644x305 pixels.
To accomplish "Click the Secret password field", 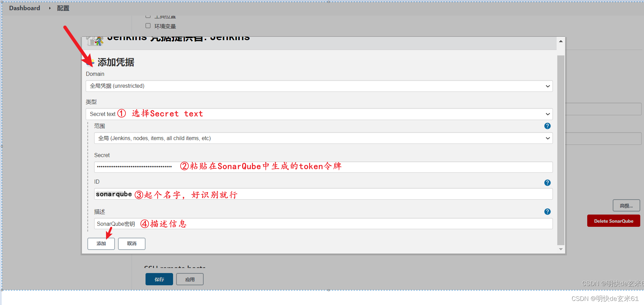I will click(x=323, y=167).
